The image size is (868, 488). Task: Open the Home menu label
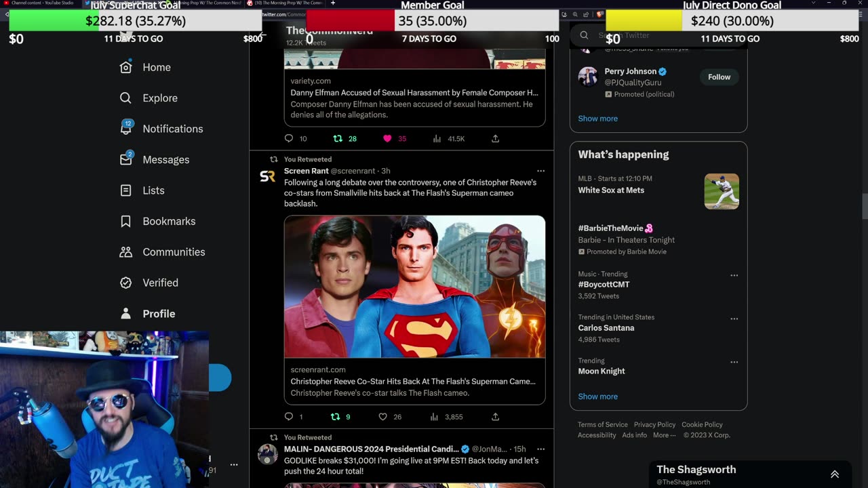click(x=157, y=67)
